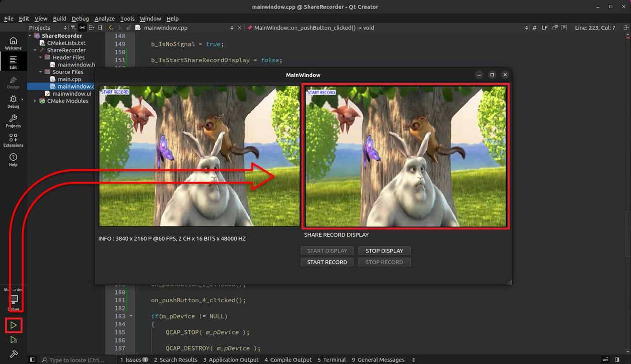
Task: Run the project with green play button
Action: [x=13, y=325]
